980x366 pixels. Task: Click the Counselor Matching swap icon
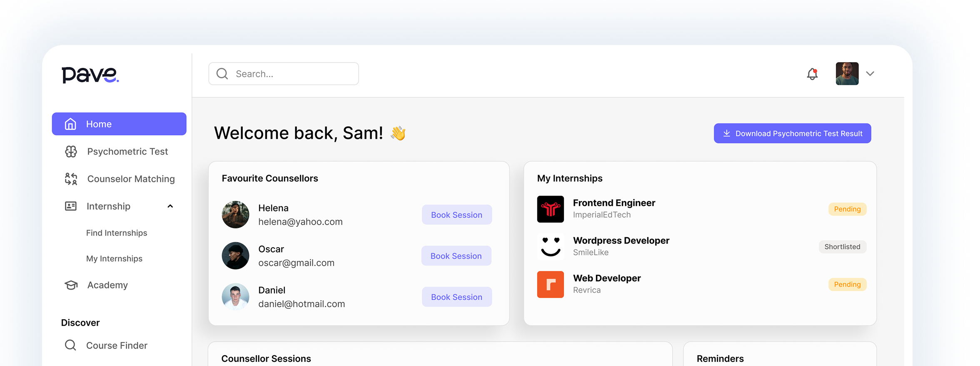71,179
